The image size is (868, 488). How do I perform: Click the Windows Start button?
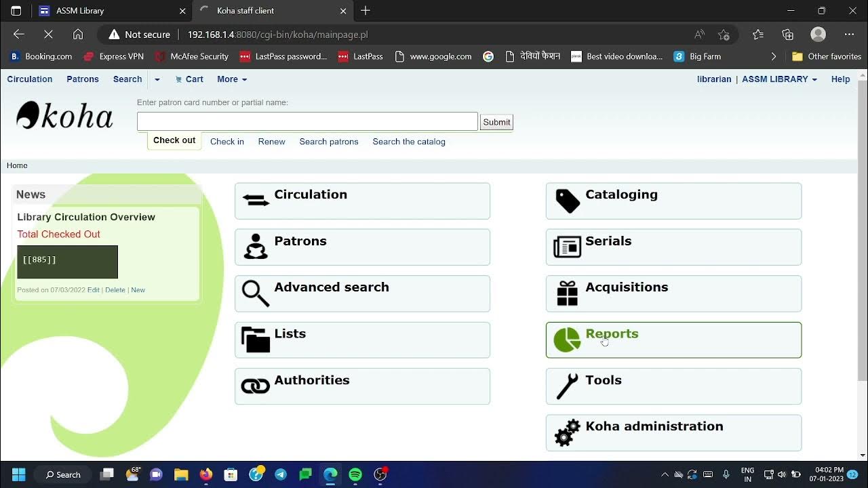click(18, 474)
